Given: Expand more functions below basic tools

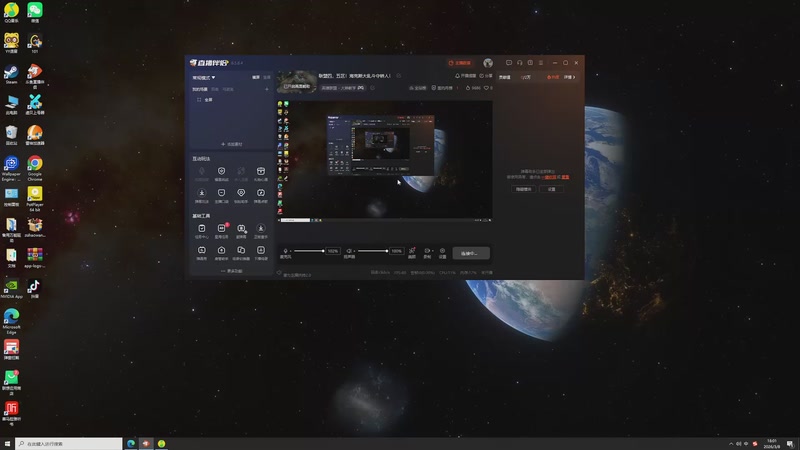Looking at the screenshot, I should [232, 271].
